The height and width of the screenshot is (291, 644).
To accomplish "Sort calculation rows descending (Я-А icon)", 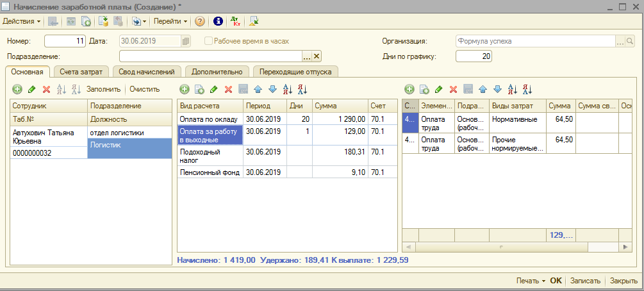I will [302, 89].
